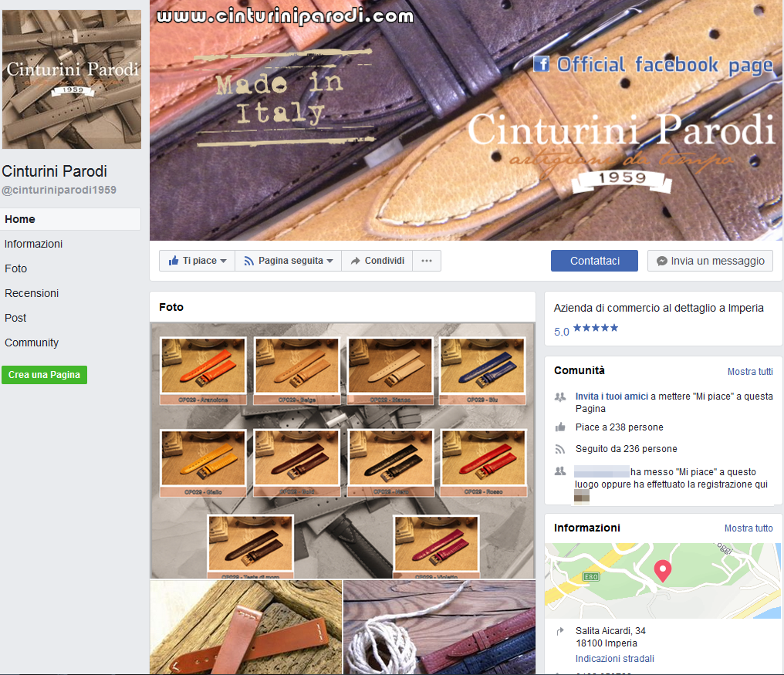The height and width of the screenshot is (675, 784).
Task: Click the Messenger icon in Invia un messaggio
Action: point(661,261)
